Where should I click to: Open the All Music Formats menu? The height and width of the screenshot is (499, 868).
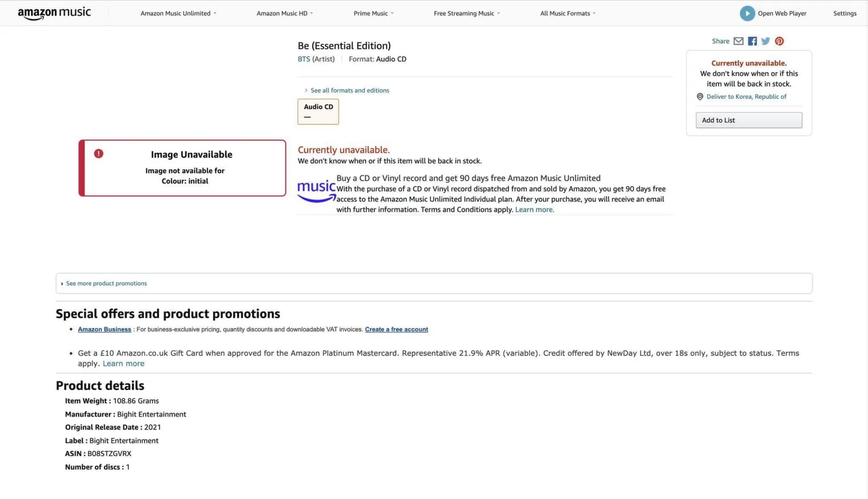pyautogui.click(x=567, y=13)
